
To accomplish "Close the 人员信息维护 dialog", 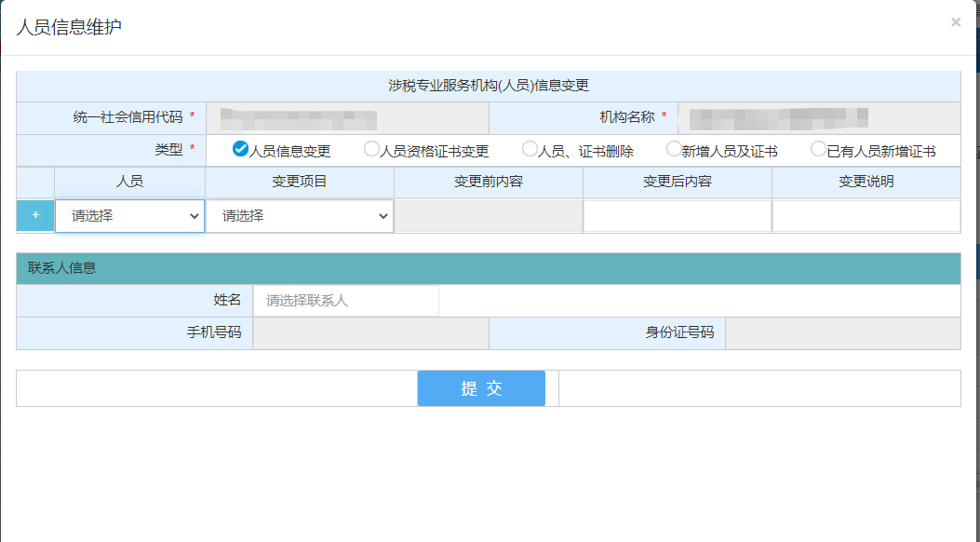I will pyautogui.click(x=955, y=22).
